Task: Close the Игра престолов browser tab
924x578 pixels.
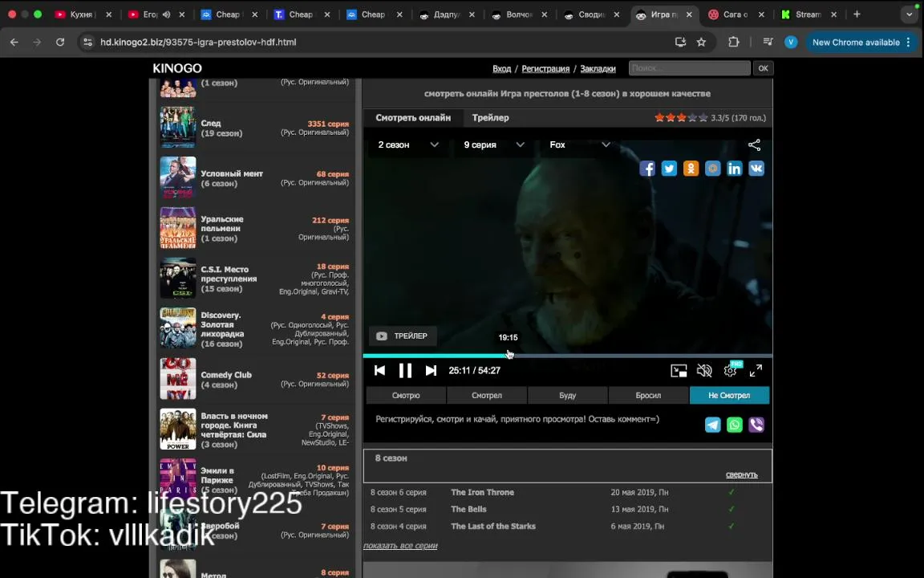Action: pos(689,14)
